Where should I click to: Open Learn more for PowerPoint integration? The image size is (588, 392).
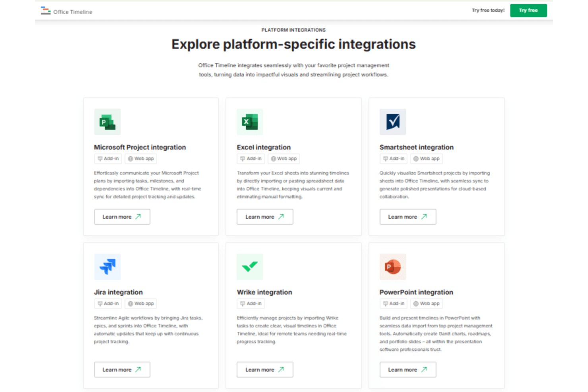tap(408, 370)
